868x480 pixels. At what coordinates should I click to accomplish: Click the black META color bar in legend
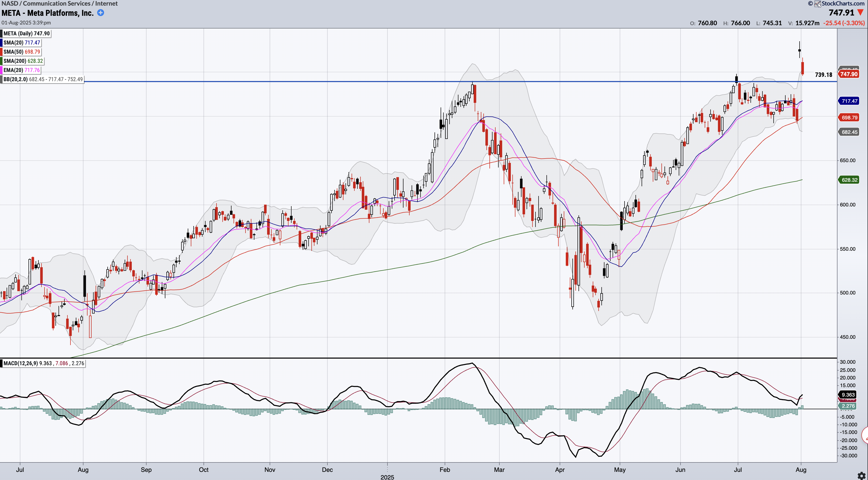1,33
